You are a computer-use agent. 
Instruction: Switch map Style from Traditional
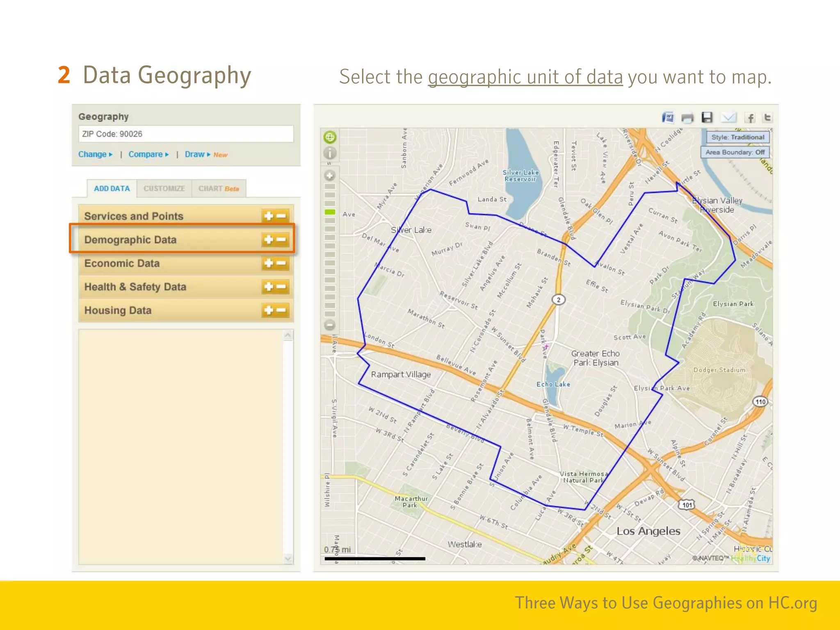click(737, 137)
